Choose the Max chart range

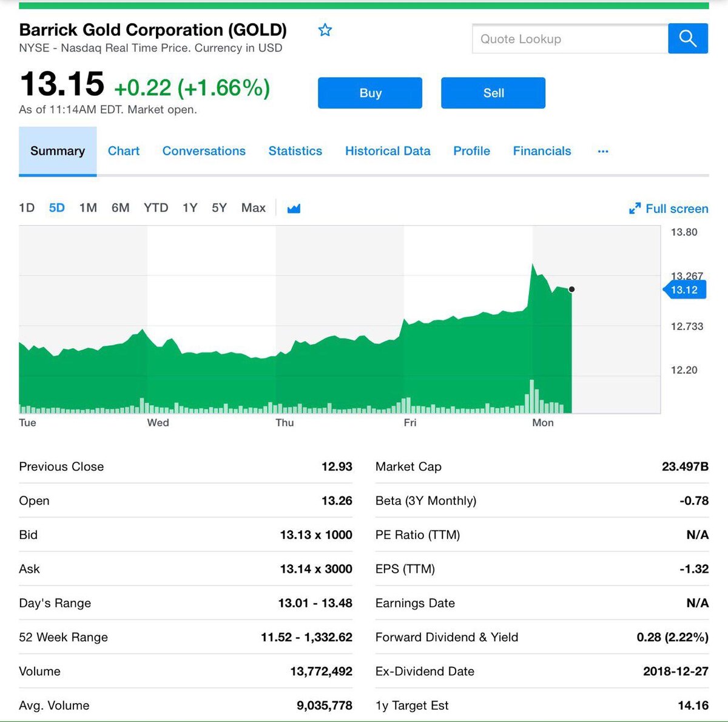tap(254, 208)
